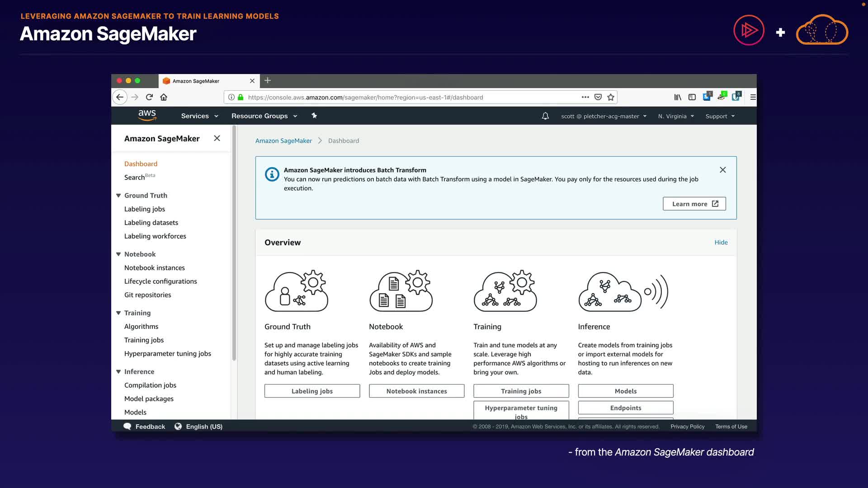This screenshot has height=488, width=868.
Task: Open Firefox hamburger menu
Action: point(753,97)
